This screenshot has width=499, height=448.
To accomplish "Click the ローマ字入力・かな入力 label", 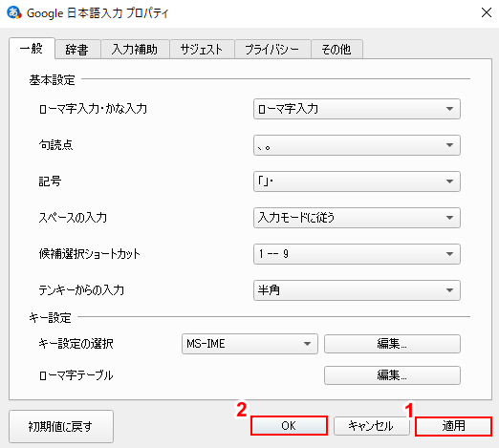I will [x=93, y=109].
